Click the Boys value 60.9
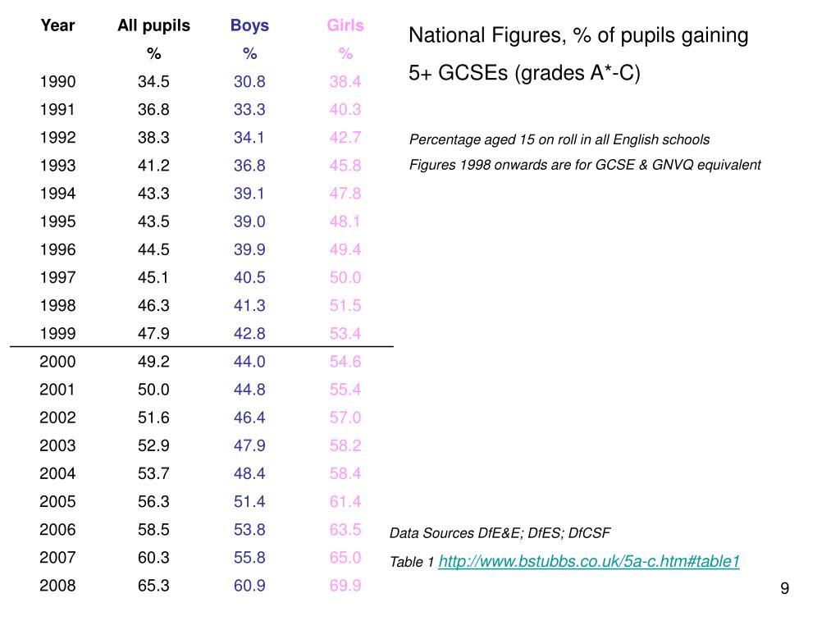The height and width of the screenshot is (630, 840). click(x=249, y=586)
